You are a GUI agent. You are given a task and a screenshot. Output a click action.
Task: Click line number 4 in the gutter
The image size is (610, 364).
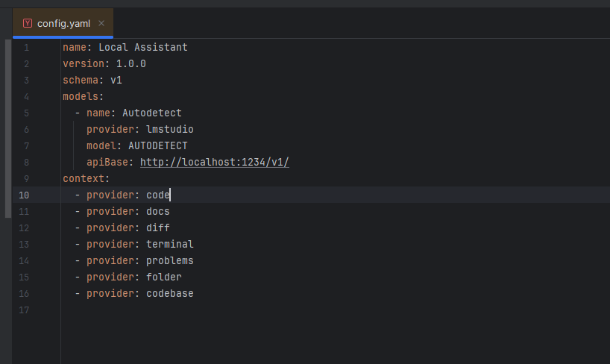(x=26, y=96)
